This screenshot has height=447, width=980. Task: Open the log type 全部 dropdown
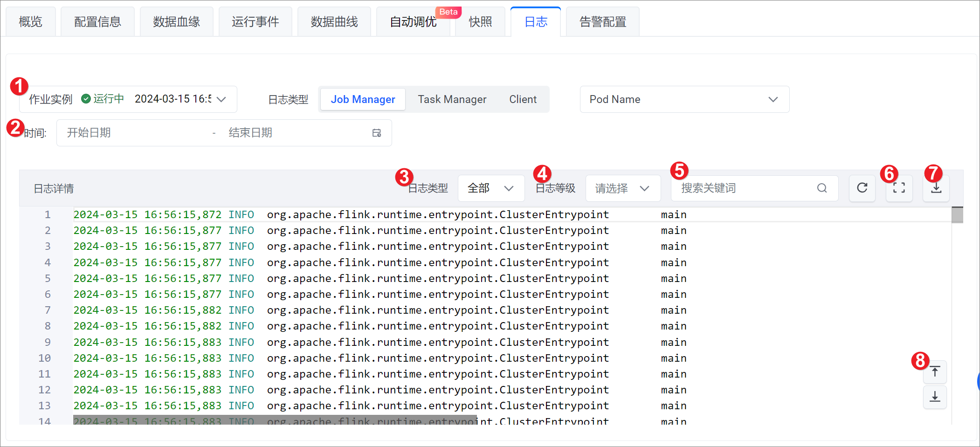(x=491, y=188)
